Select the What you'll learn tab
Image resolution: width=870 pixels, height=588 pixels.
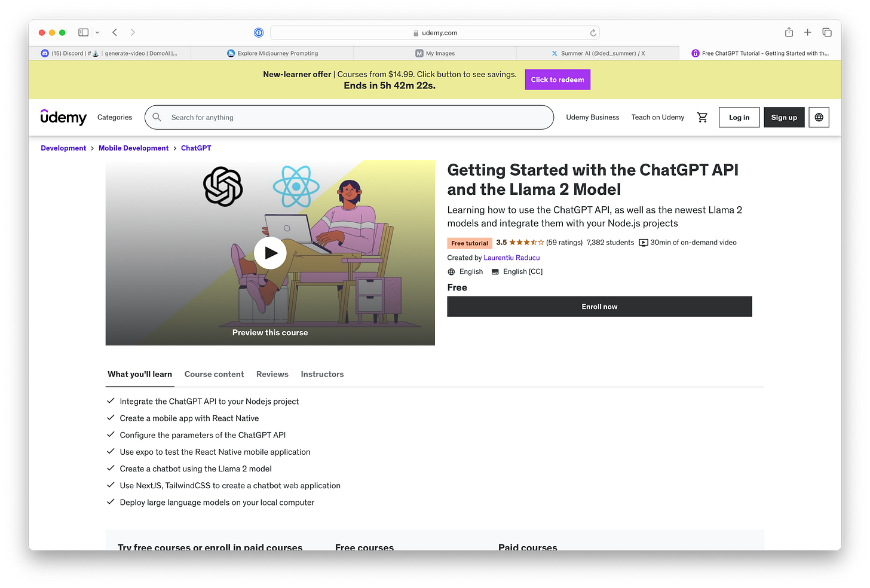point(140,374)
